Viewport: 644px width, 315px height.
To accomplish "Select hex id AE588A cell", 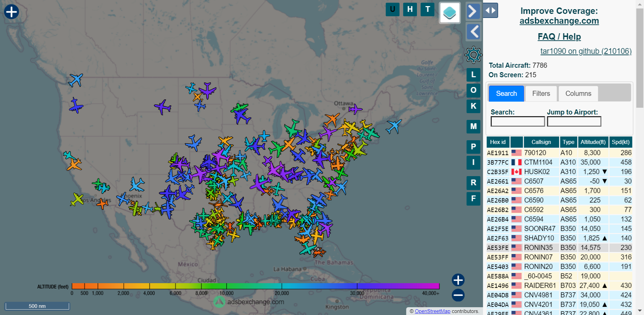I will point(498,276).
